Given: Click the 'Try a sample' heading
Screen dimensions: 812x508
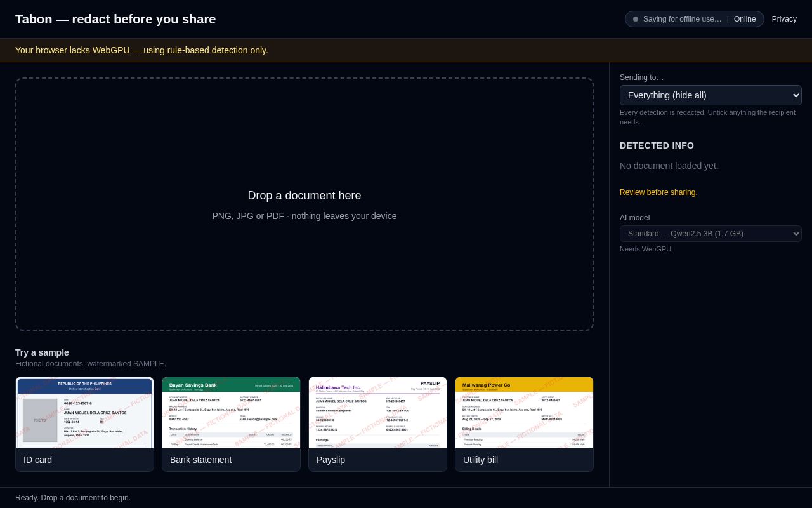Looking at the screenshot, I should (x=42, y=352).
